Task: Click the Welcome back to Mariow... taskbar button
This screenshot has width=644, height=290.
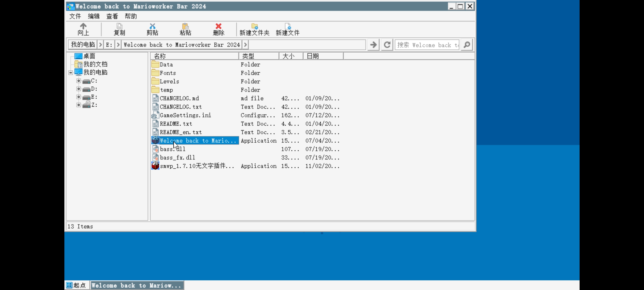Action: (x=137, y=285)
